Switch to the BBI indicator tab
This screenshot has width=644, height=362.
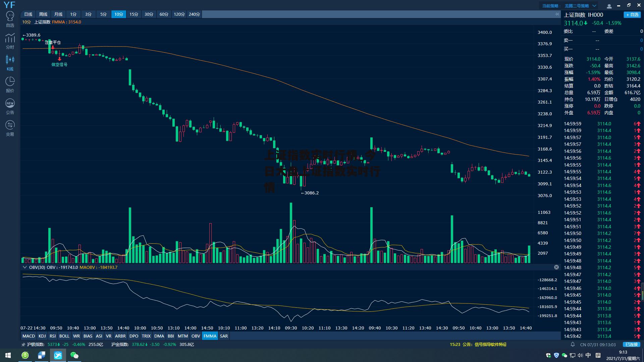pyautogui.click(x=171, y=336)
